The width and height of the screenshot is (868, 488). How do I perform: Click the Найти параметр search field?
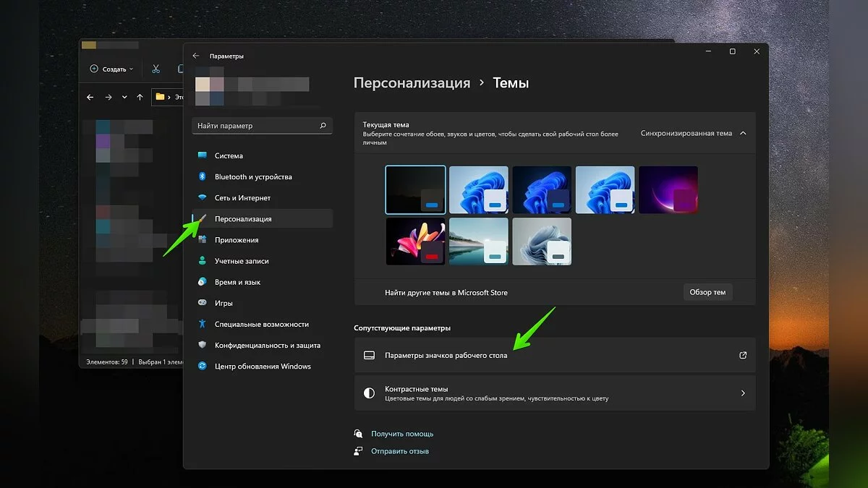click(x=257, y=126)
